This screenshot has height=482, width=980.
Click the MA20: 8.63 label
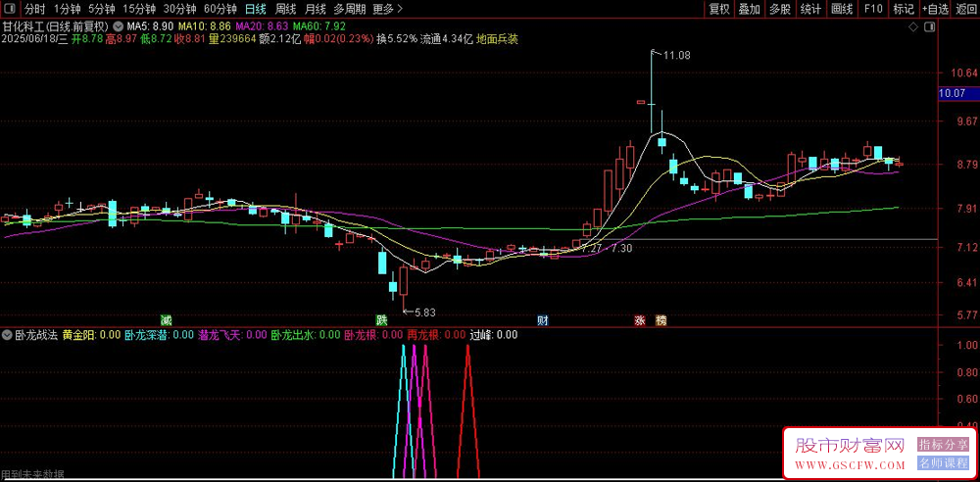[x=262, y=27]
